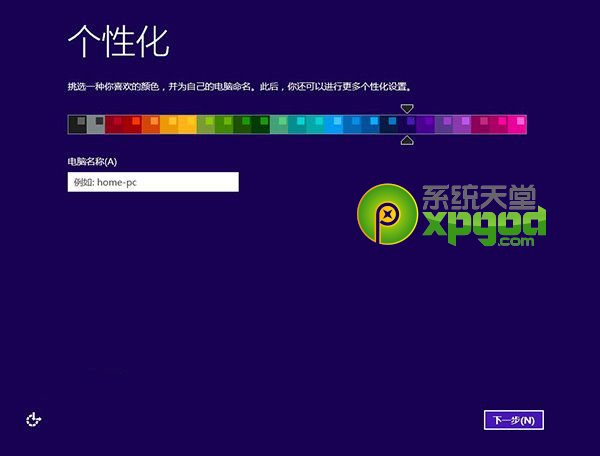This screenshot has height=456, width=600.
Task: Focus the 电脑名称 computer name field
Action: [x=153, y=182]
